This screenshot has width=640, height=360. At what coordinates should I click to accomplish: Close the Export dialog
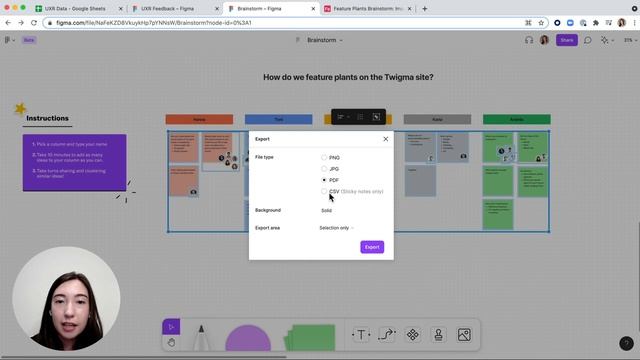(x=386, y=139)
